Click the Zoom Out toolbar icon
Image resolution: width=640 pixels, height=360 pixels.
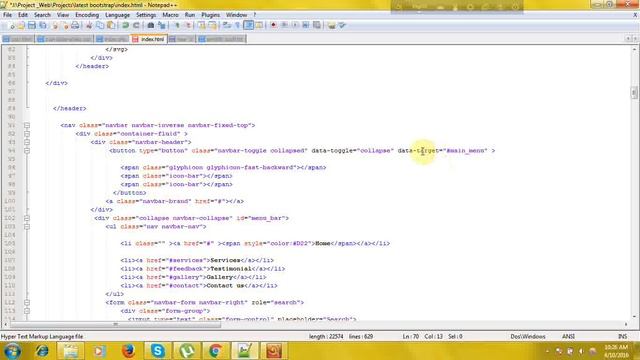(x=188, y=25)
